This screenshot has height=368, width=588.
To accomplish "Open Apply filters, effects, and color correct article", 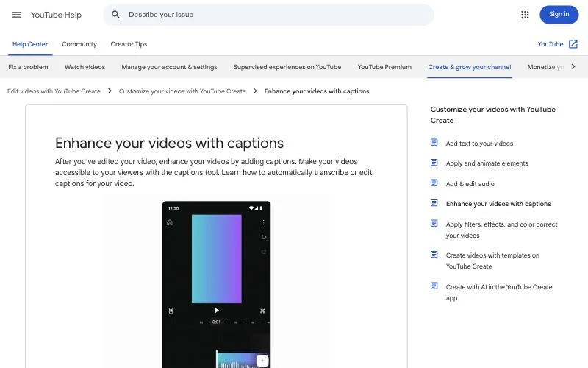I will pyautogui.click(x=501, y=230).
